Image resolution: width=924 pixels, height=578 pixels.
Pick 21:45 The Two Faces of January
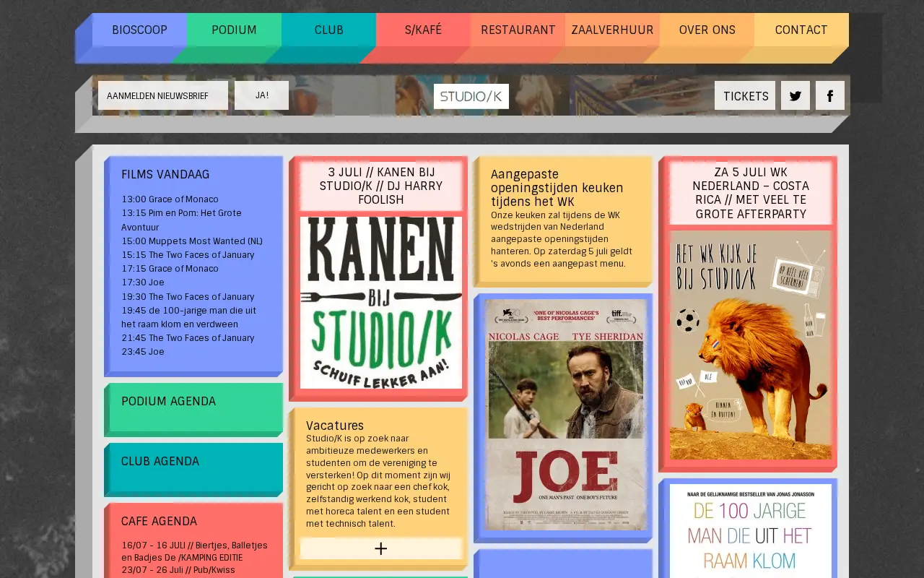pyautogui.click(x=188, y=338)
